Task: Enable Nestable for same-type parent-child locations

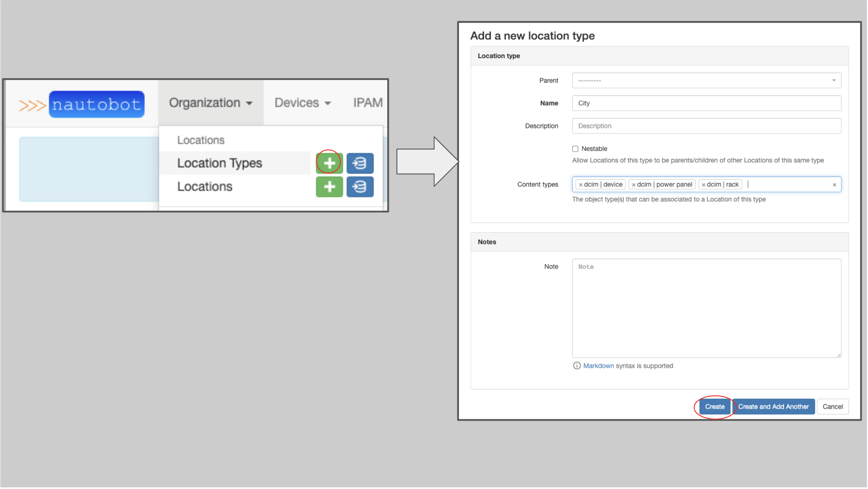Action: click(575, 148)
